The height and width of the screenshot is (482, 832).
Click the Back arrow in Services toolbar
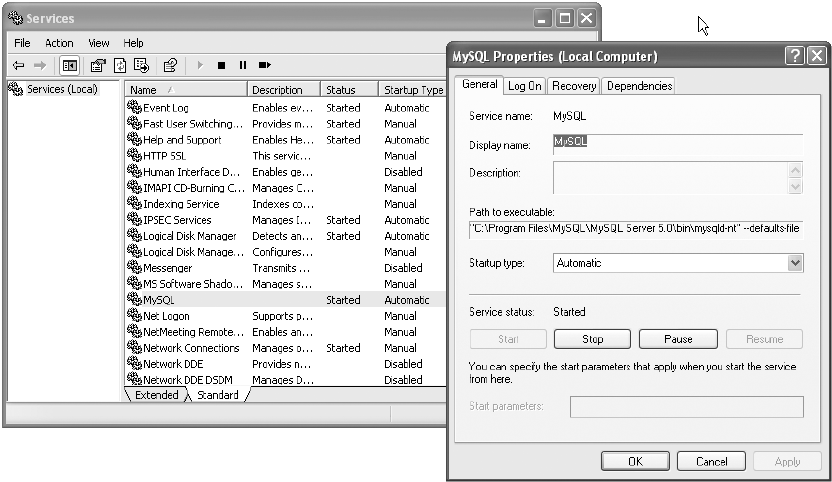(x=19, y=65)
